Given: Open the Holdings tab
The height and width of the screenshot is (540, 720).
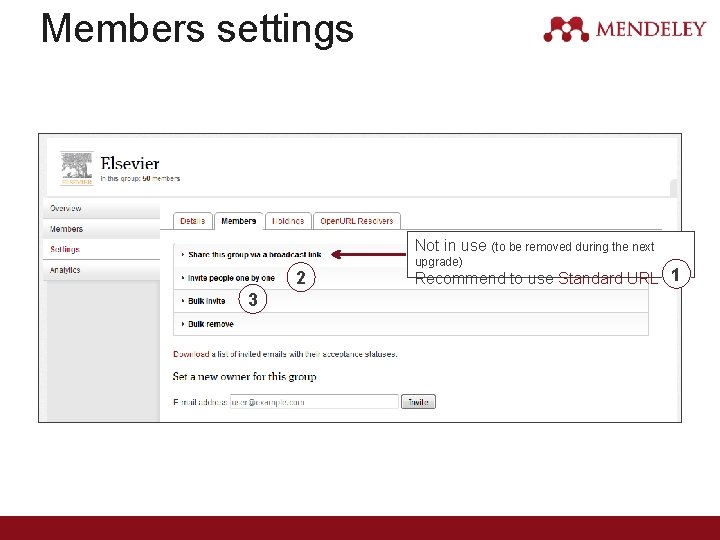Looking at the screenshot, I should [288, 221].
